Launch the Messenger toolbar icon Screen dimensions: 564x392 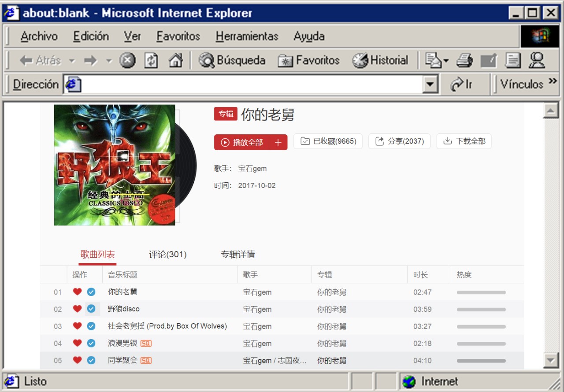(x=537, y=60)
